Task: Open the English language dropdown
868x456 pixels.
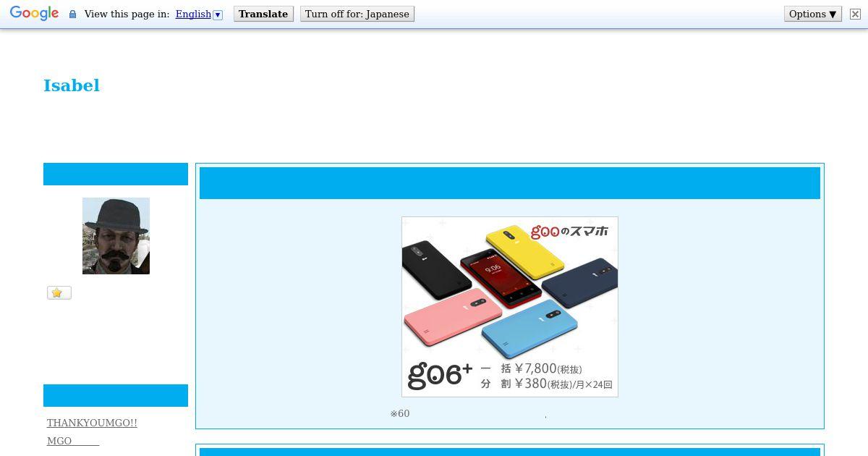Action: tap(199, 14)
